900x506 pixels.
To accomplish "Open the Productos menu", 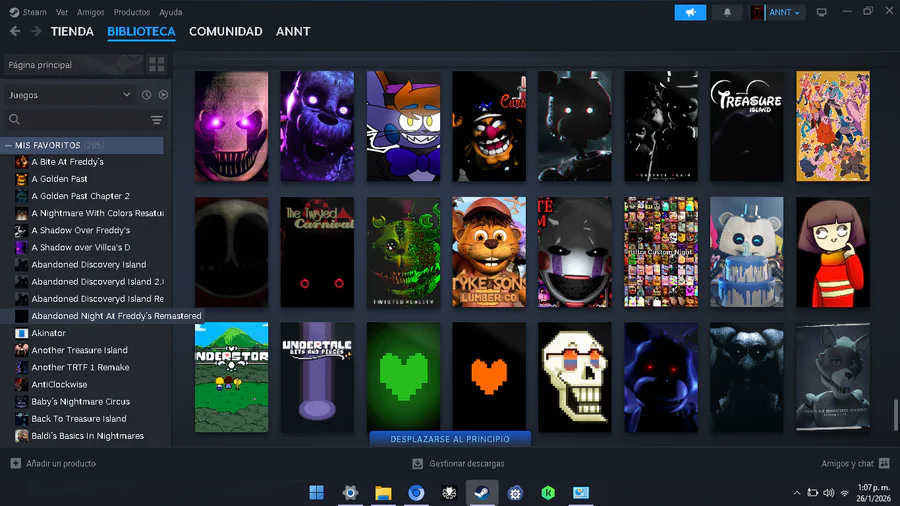I will pyautogui.click(x=131, y=12).
